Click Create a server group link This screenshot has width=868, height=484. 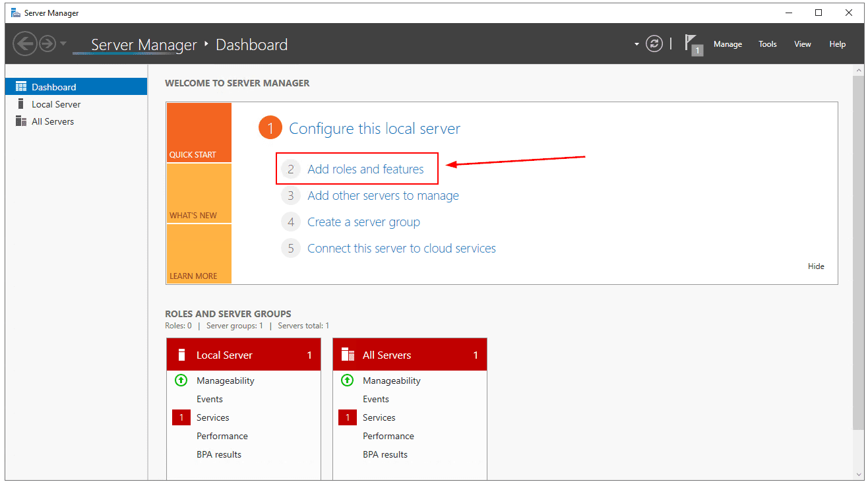[x=363, y=222]
